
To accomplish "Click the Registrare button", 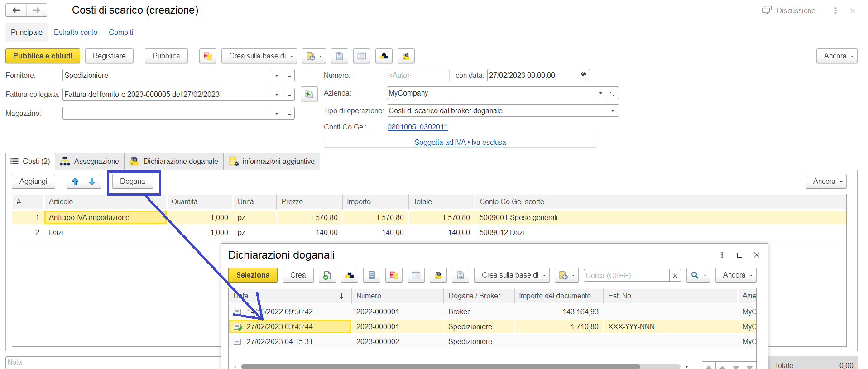I will click(x=109, y=56).
